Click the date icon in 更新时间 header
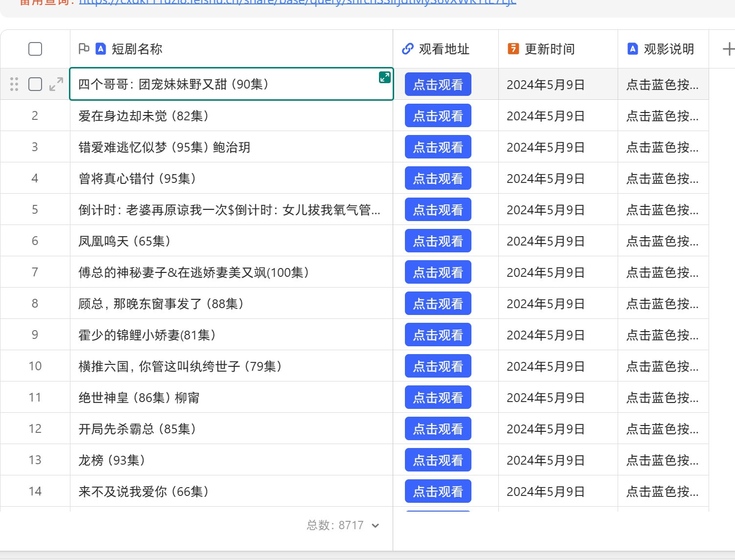 513,49
